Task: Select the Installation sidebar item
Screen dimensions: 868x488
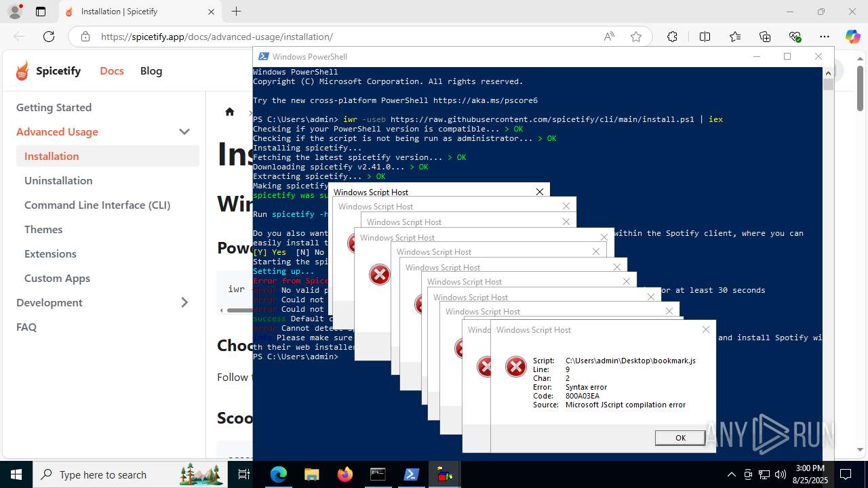Action: (x=108, y=156)
